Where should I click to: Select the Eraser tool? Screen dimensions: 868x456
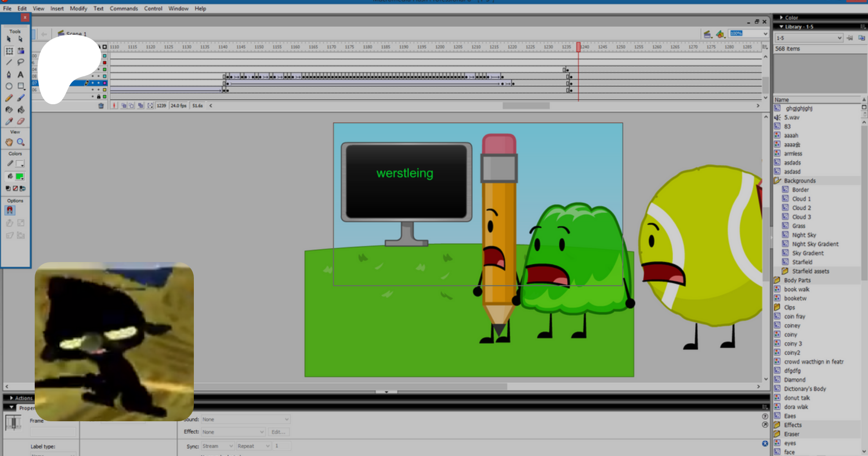click(21, 122)
